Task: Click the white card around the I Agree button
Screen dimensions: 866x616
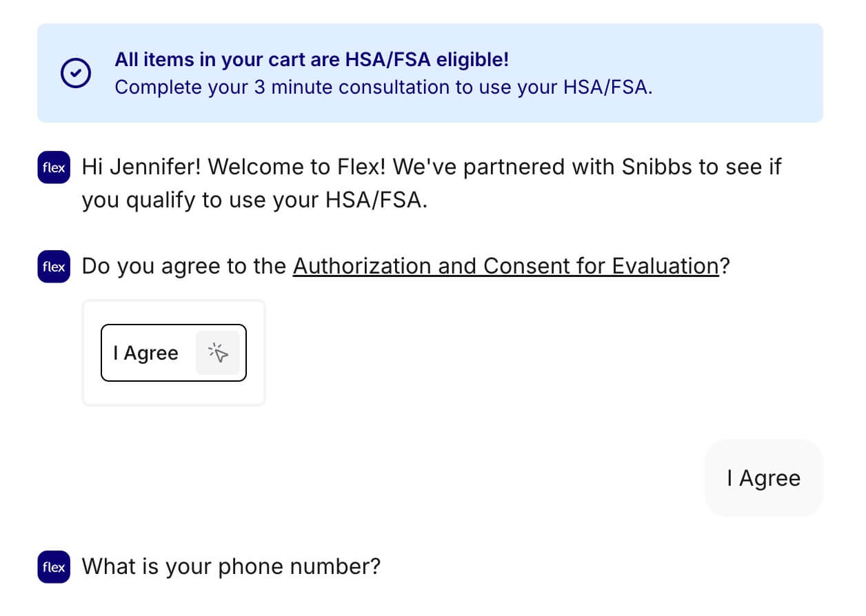Action: (174, 395)
